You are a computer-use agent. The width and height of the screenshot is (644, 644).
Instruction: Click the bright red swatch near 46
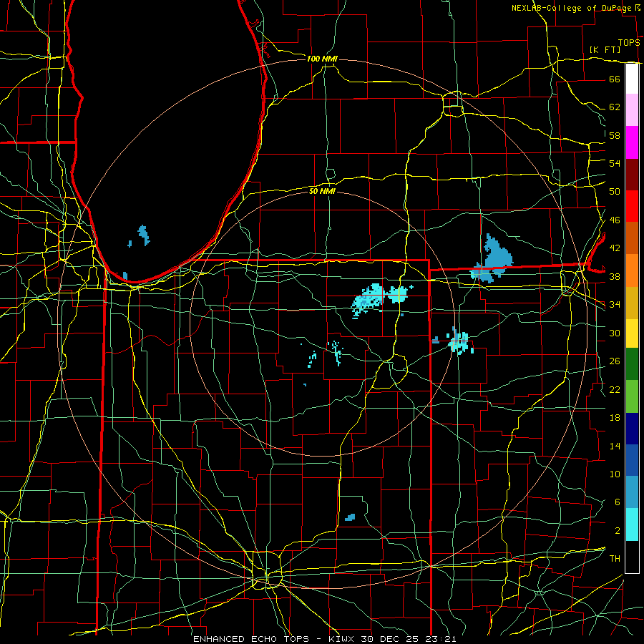632,206
